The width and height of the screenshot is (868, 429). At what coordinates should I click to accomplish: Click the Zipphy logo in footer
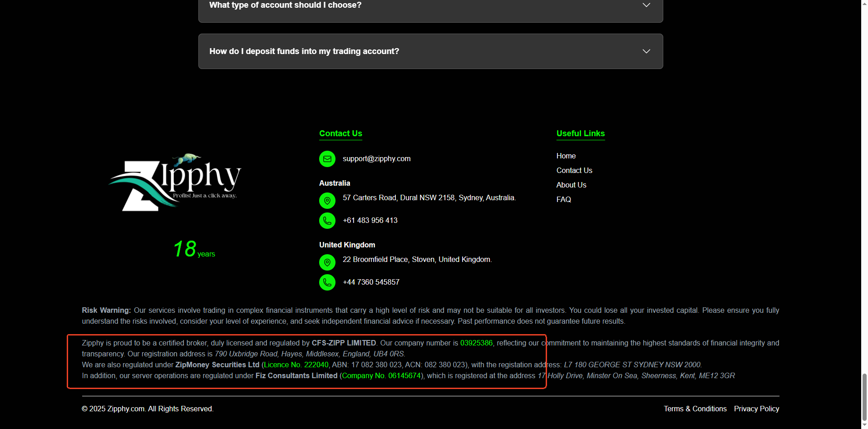pos(175,182)
